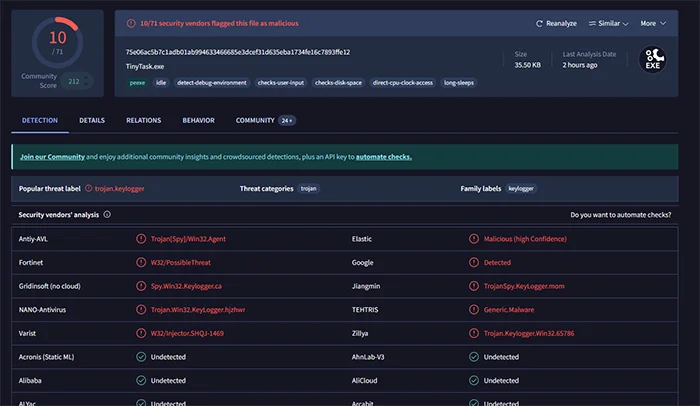
Task: Click the alert icon in NANO-Antivirus row
Action: (141, 310)
